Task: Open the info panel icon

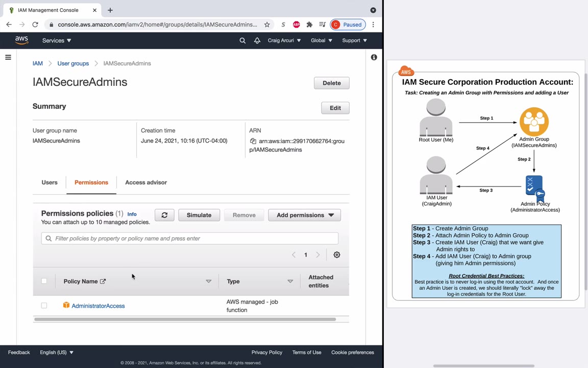Action: click(x=374, y=57)
